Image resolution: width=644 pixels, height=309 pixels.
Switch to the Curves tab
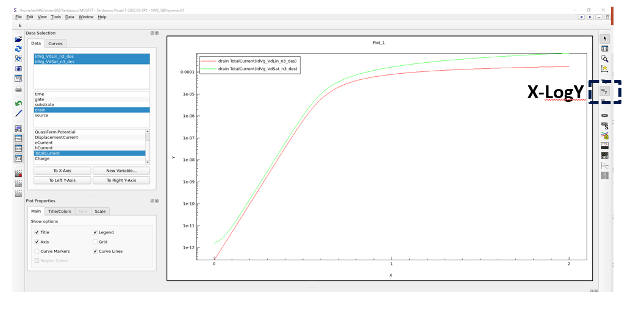[x=55, y=43]
